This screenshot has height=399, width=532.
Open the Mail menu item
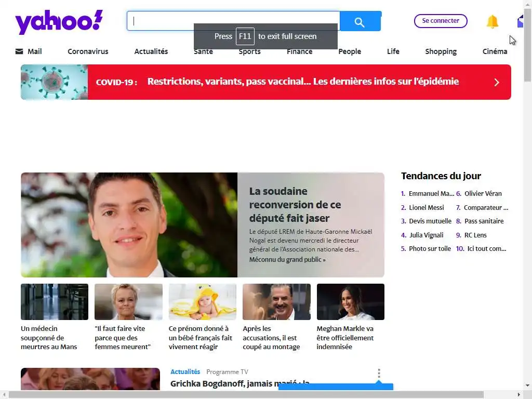(x=35, y=51)
